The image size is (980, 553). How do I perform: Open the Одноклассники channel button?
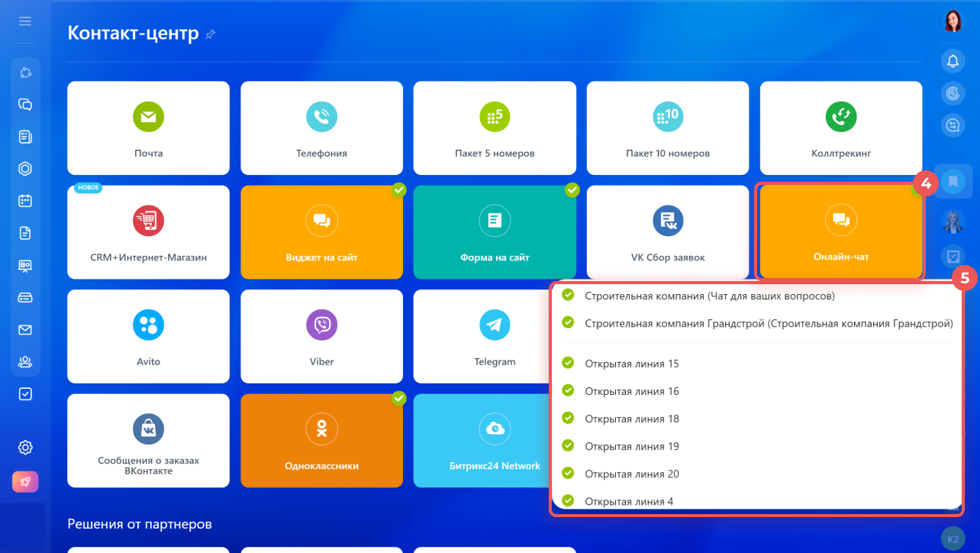pyautogui.click(x=321, y=440)
